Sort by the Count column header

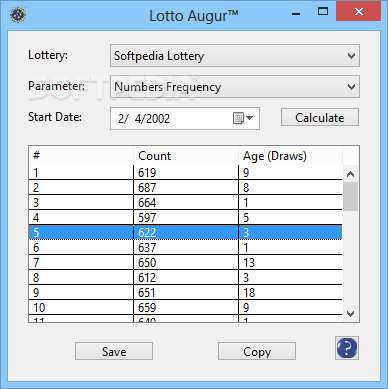(x=186, y=156)
